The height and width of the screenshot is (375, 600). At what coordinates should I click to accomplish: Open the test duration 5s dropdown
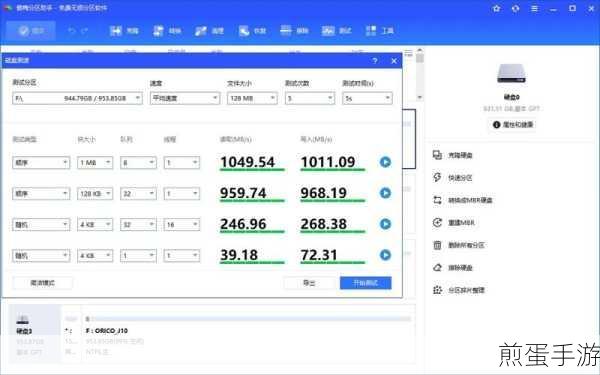click(367, 98)
